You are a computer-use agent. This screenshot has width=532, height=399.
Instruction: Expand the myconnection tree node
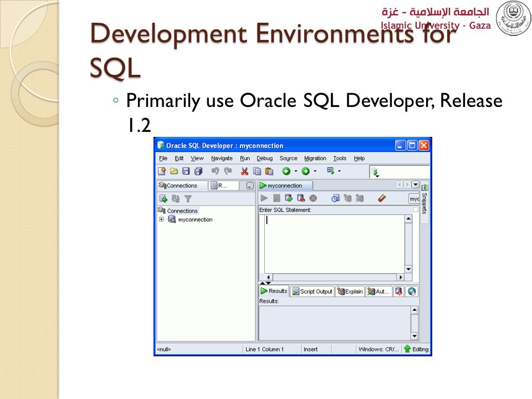[161, 219]
